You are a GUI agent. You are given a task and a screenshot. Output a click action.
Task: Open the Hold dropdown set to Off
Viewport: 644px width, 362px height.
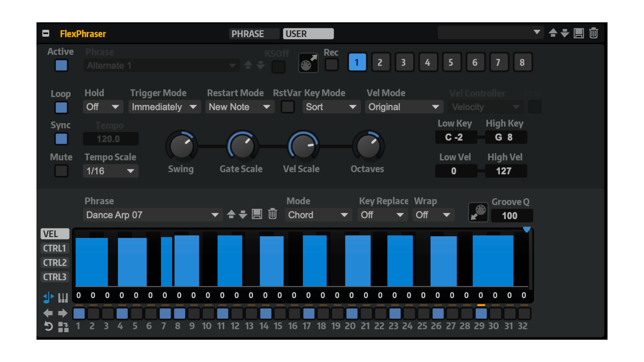point(103,107)
